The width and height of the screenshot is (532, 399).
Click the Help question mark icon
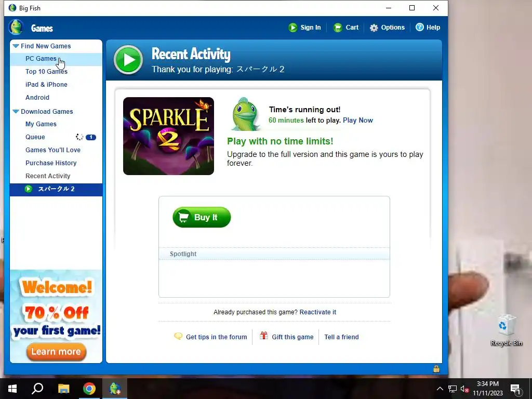(x=420, y=27)
